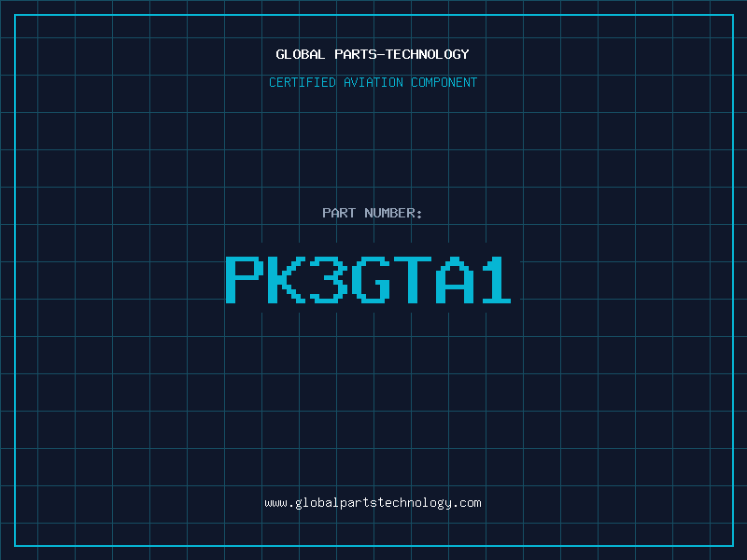The width and height of the screenshot is (747, 560).
Task: Click the word PARTS in the header
Action: coord(356,54)
